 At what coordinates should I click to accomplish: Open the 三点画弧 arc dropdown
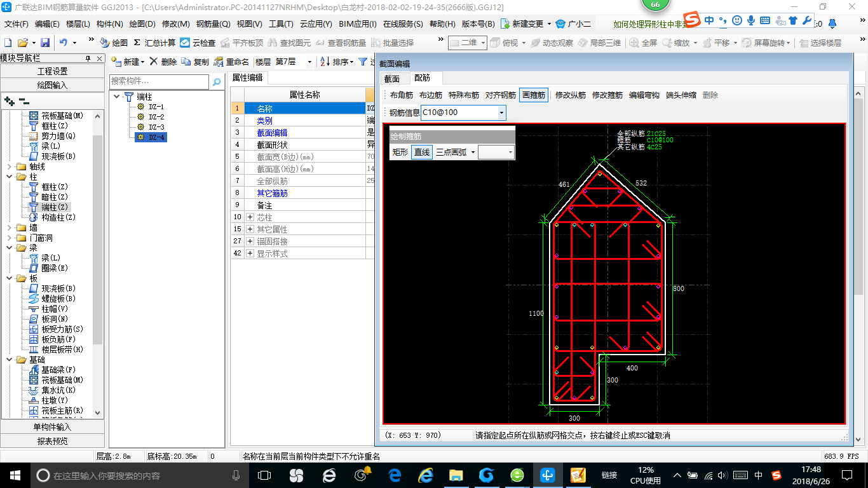[x=473, y=152]
